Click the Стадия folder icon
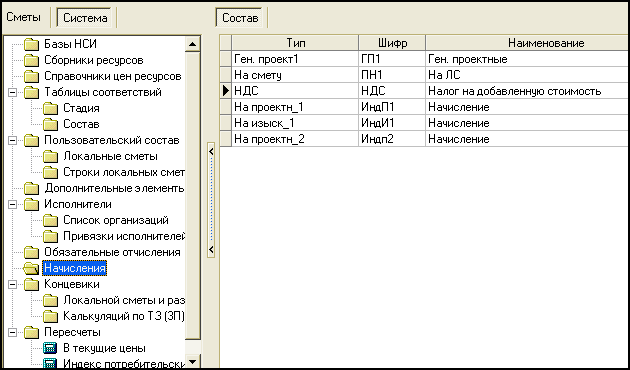Image resolution: width=630 pixels, height=370 pixels. pyautogui.click(x=51, y=108)
